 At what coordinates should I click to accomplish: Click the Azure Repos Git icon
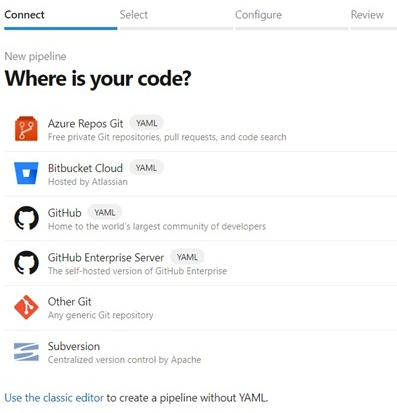(26, 129)
